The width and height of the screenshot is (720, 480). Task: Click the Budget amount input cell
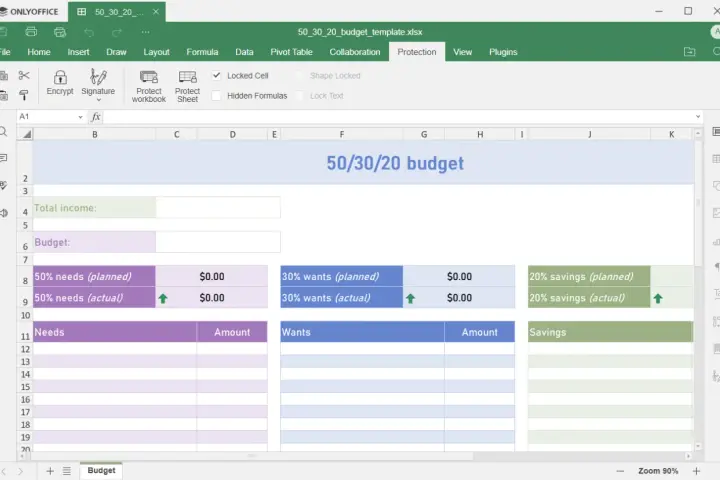coord(218,242)
